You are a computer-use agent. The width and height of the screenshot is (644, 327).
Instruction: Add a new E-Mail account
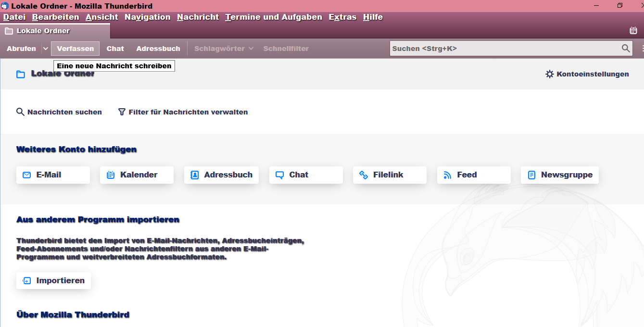pos(53,175)
